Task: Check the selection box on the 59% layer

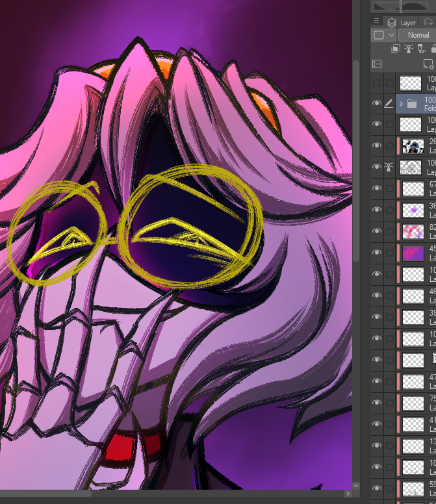Action: point(390,488)
